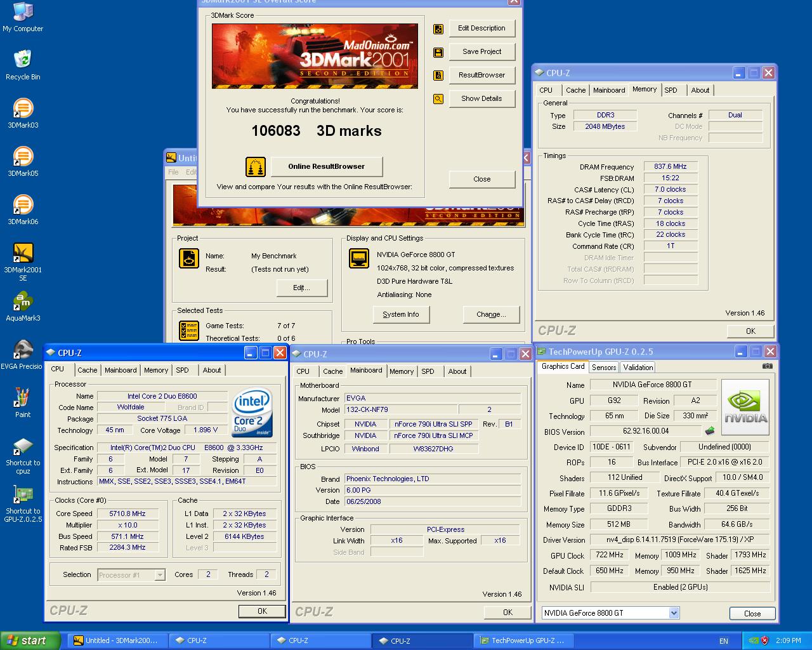Click Intel Core 2 Duo logo
Screen dimensions: 812x650
252,413
